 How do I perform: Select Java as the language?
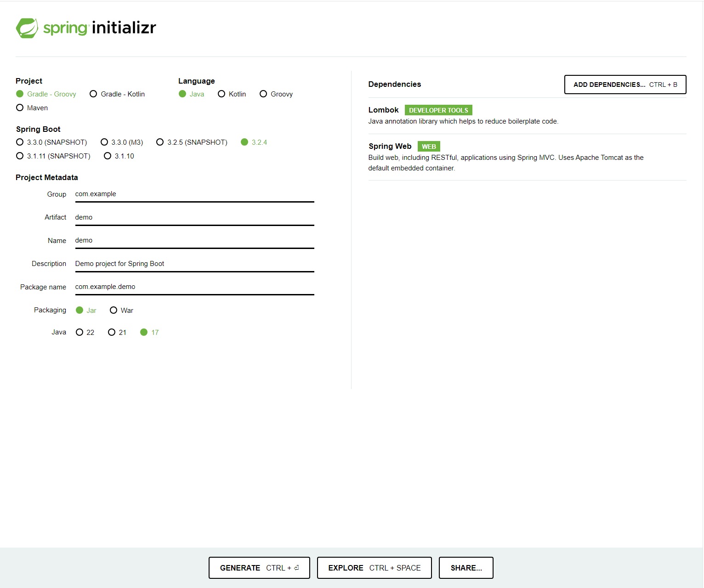pyautogui.click(x=192, y=94)
